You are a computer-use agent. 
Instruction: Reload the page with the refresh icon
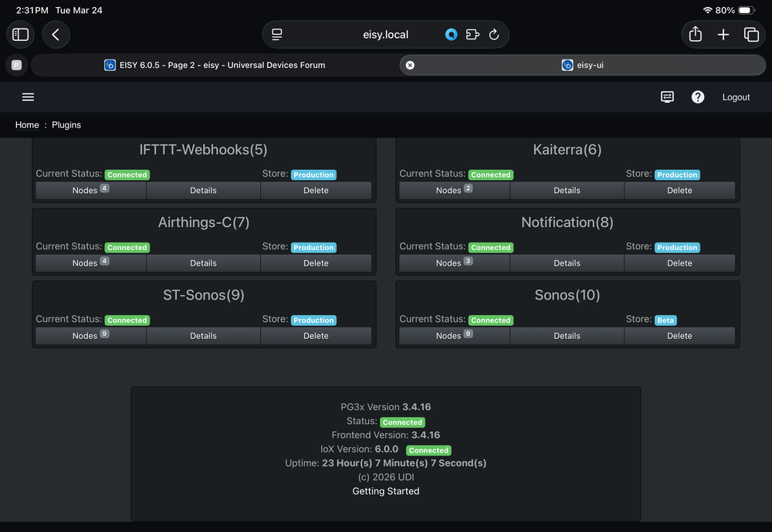click(494, 35)
